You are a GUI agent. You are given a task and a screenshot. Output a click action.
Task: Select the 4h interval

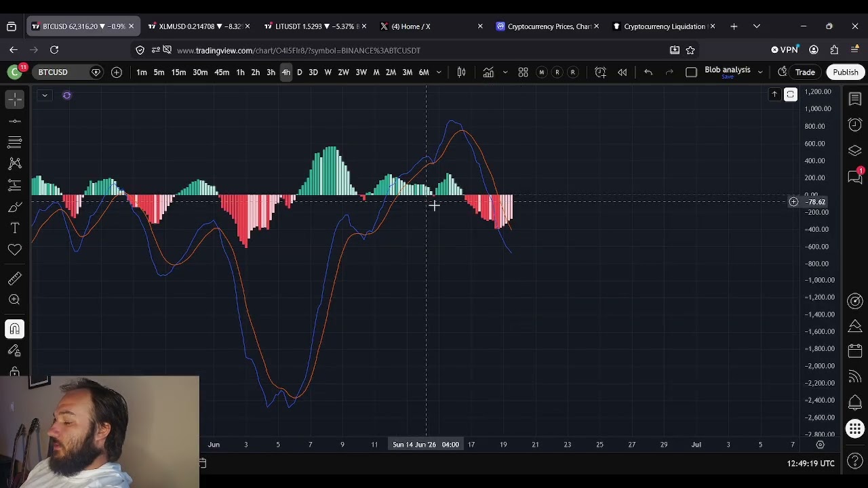286,72
